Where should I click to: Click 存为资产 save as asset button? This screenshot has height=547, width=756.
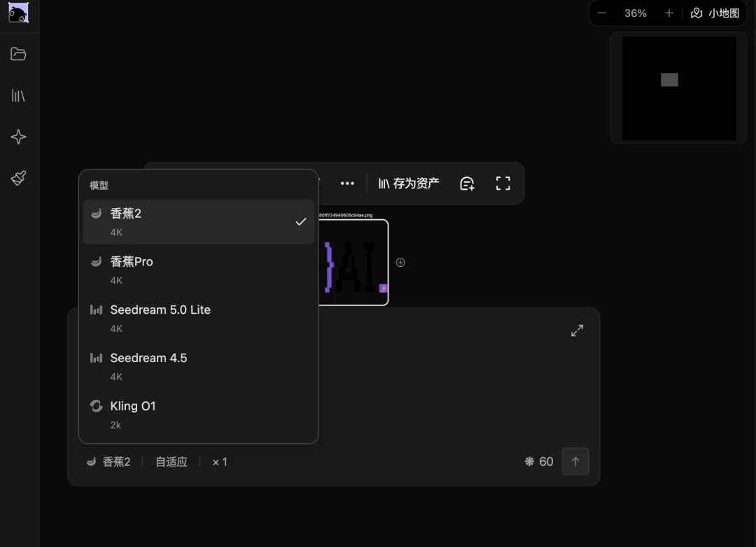tap(408, 184)
